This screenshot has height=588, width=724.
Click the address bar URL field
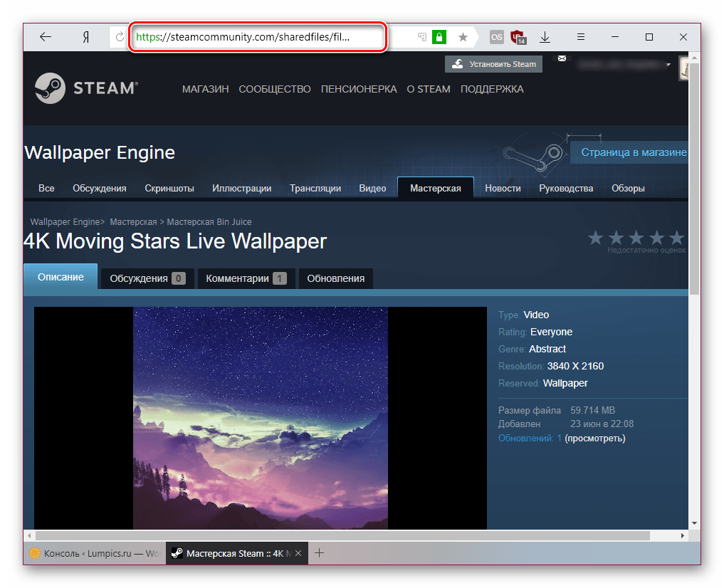(x=256, y=37)
